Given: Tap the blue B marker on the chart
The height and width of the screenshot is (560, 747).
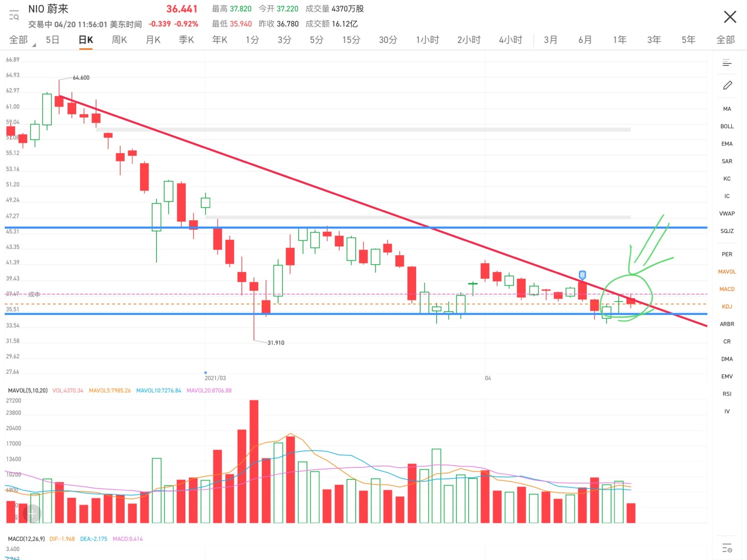Looking at the screenshot, I should (582, 275).
